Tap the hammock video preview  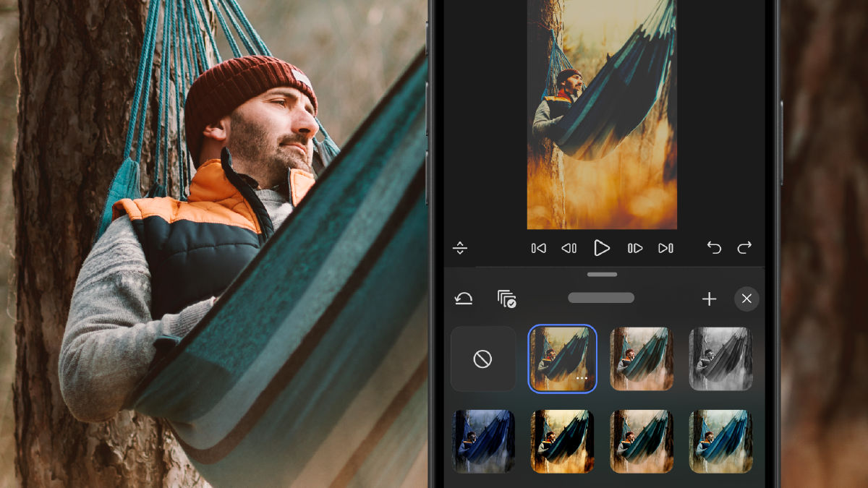click(x=602, y=114)
